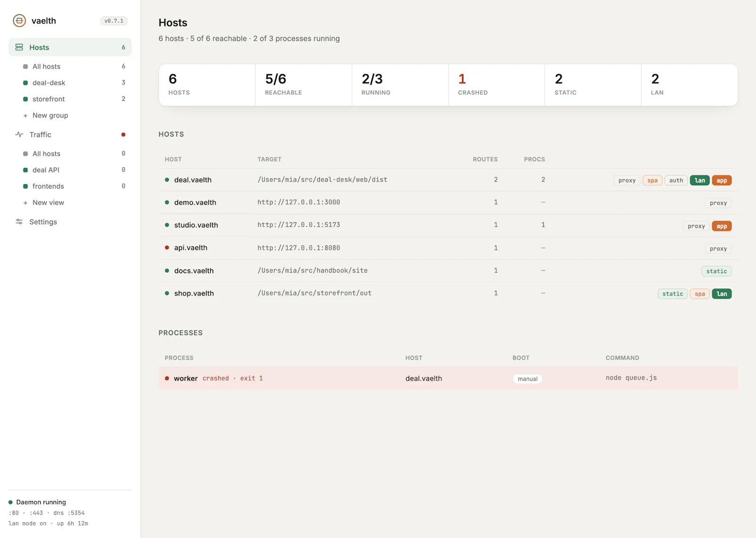
Task: Click the Settings sliders icon
Action: click(19, 222)
